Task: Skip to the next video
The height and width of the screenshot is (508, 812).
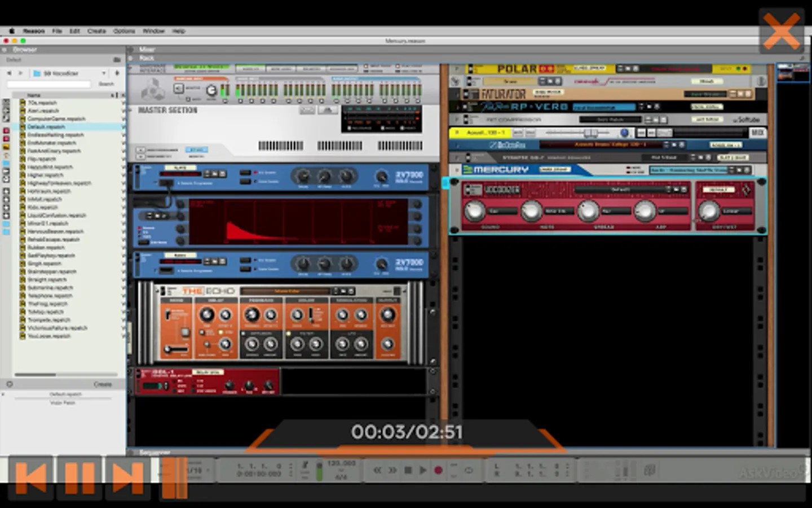Action: (128, 478)
